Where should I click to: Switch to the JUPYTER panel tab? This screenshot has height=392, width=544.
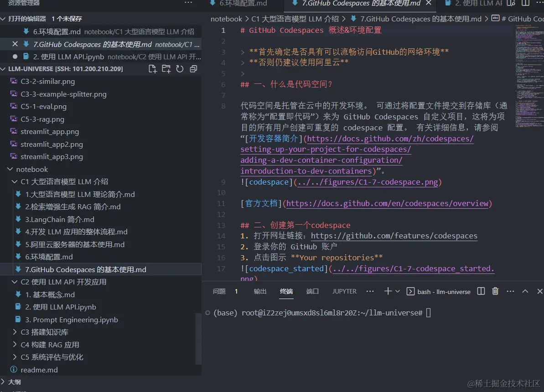pyautogui.click(x=344, y=291)
